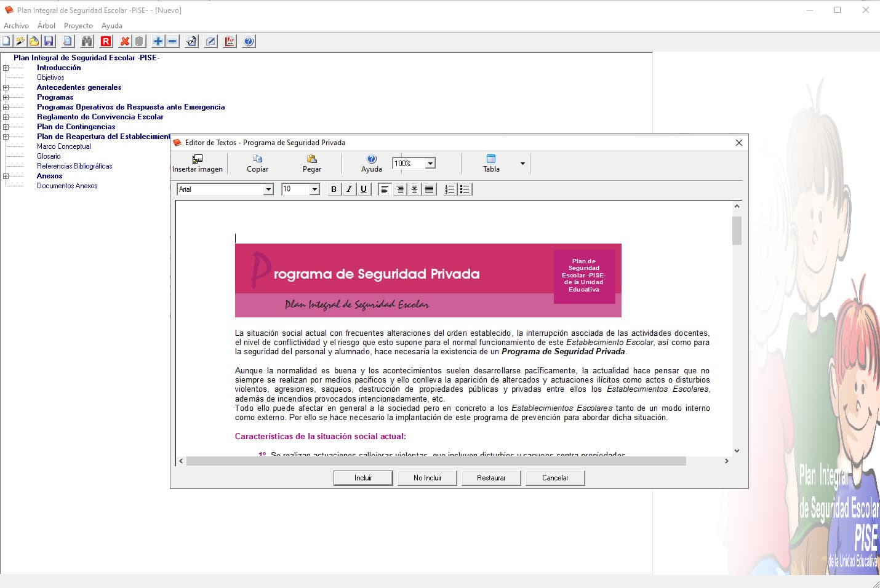The width and height of the screenshot is (880, 588).
Task: Open the Ayuda menu
Action: 112,26
